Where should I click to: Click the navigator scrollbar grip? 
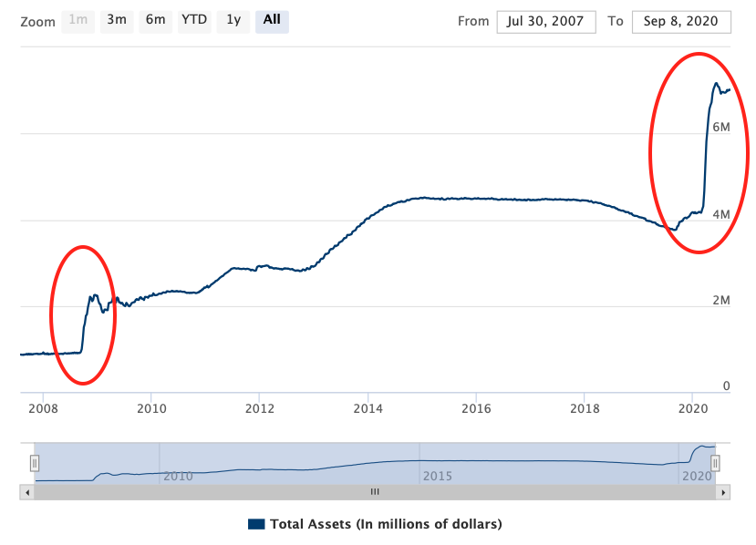375,491
